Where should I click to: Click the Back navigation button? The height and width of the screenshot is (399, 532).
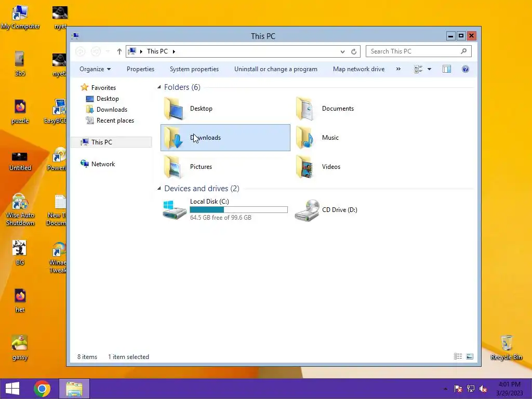click(81, 51)
